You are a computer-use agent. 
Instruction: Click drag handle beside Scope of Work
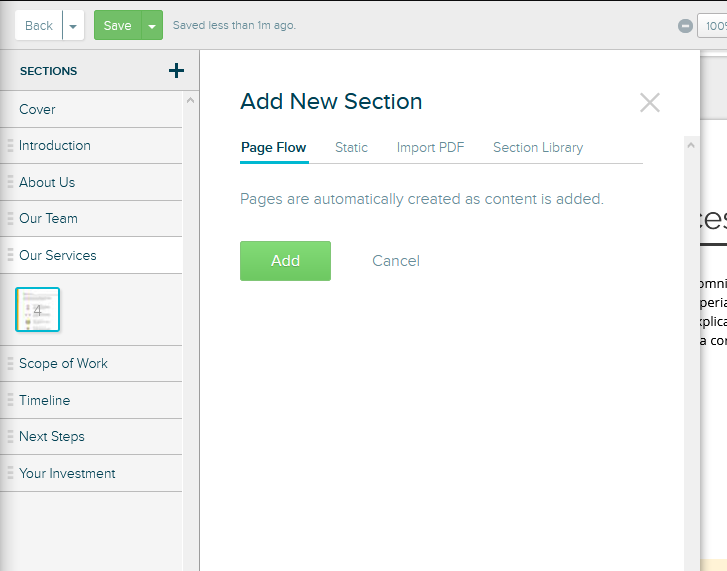[10, 364]
